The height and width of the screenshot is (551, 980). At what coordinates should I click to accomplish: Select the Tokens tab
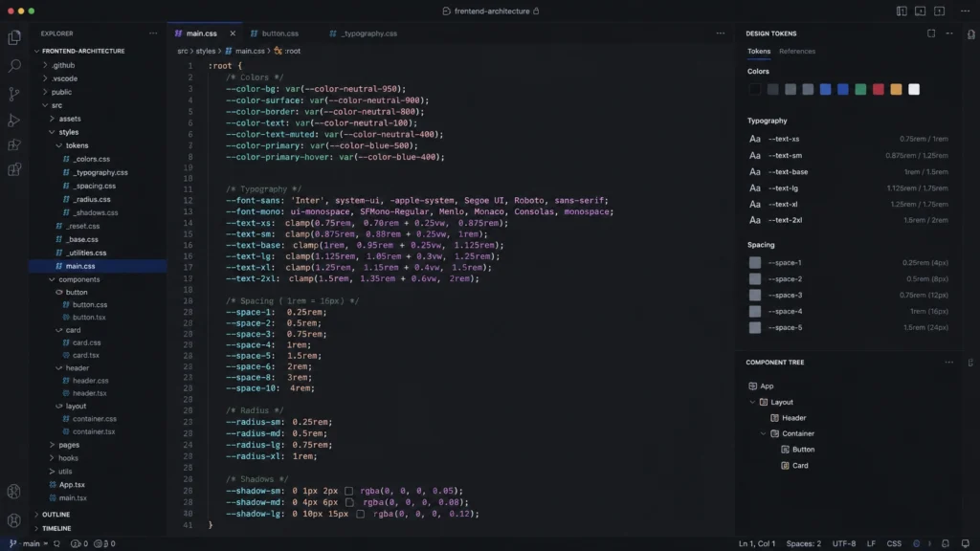pyautogui.click(x=759, y=52)
